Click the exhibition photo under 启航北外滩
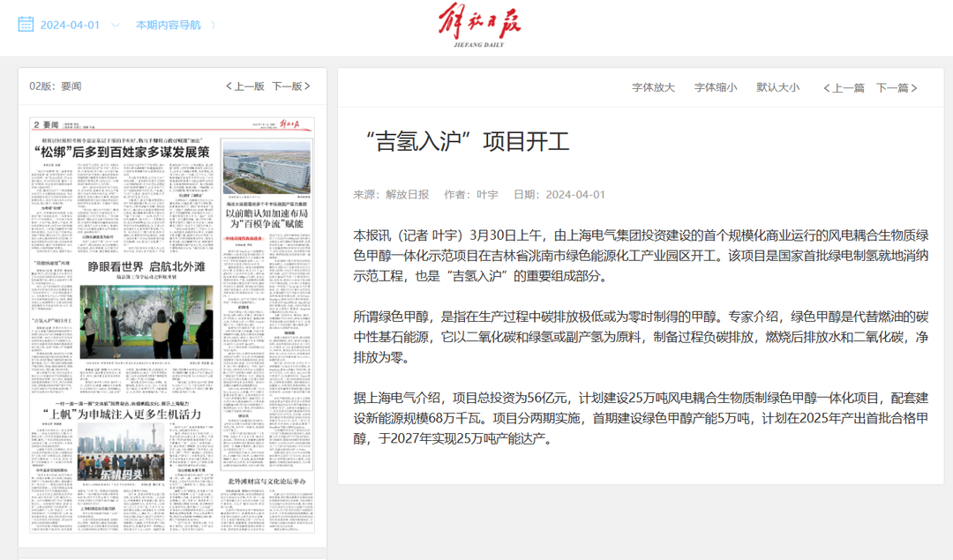 click(x=146, y=323)
